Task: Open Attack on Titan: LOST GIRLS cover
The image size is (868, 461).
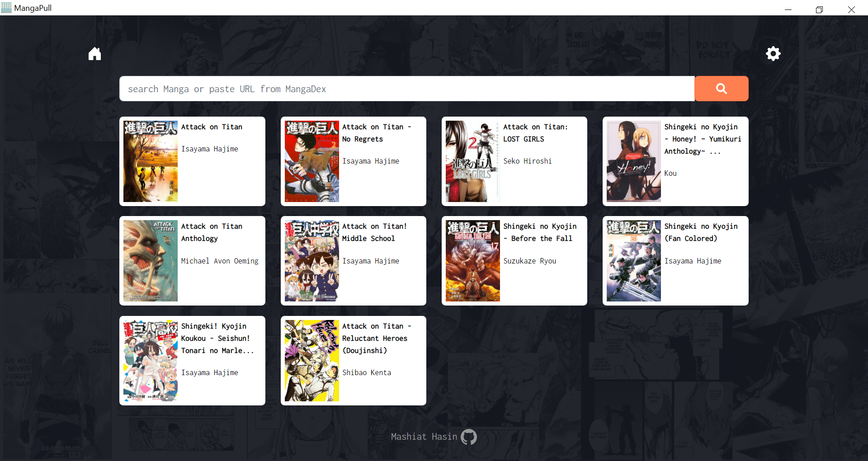Action: click(472, 161)
